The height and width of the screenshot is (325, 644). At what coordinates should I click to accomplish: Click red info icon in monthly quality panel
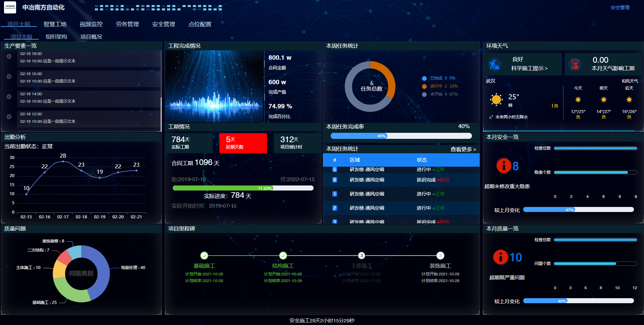500,257
